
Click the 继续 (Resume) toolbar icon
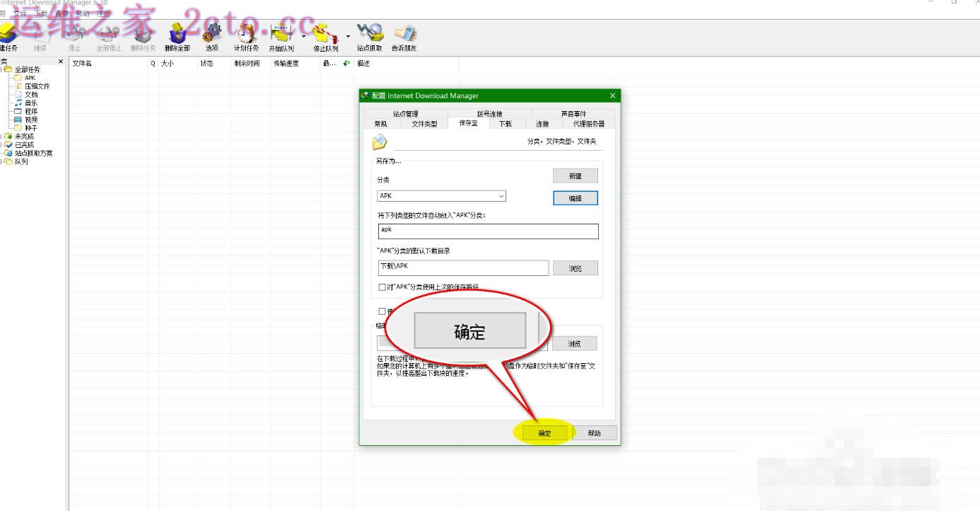point(40,38)
